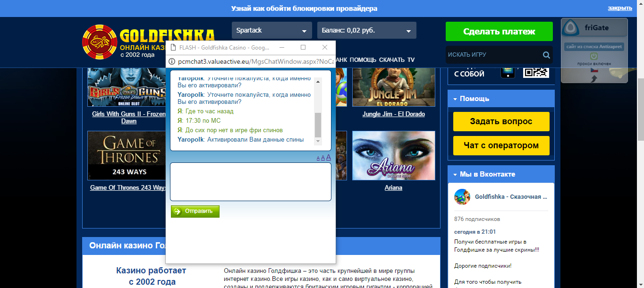Click the search magnifier icon

[546, 55]
